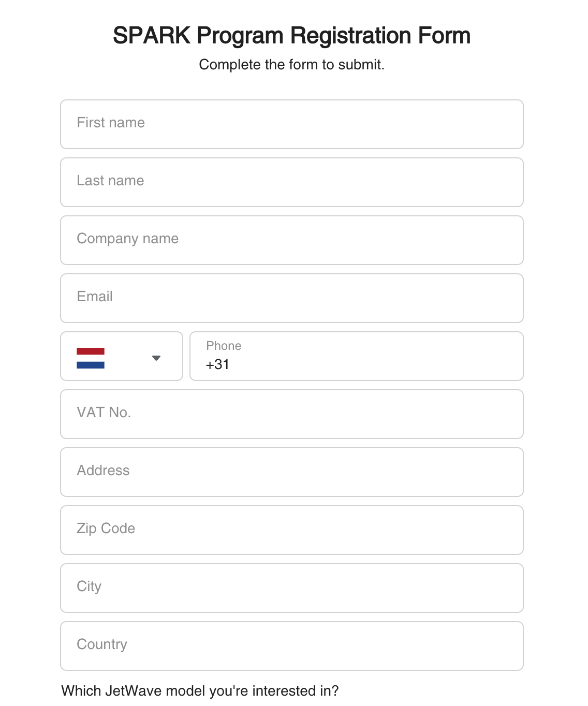
Task: Click the Zip Code field
Action: pos(292,530)
